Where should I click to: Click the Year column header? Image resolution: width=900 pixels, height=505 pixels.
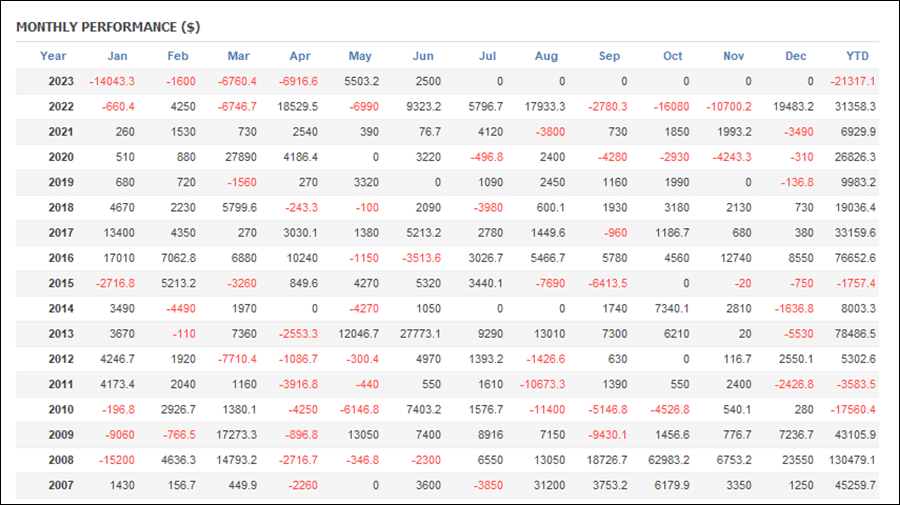(x=53, y=56)
